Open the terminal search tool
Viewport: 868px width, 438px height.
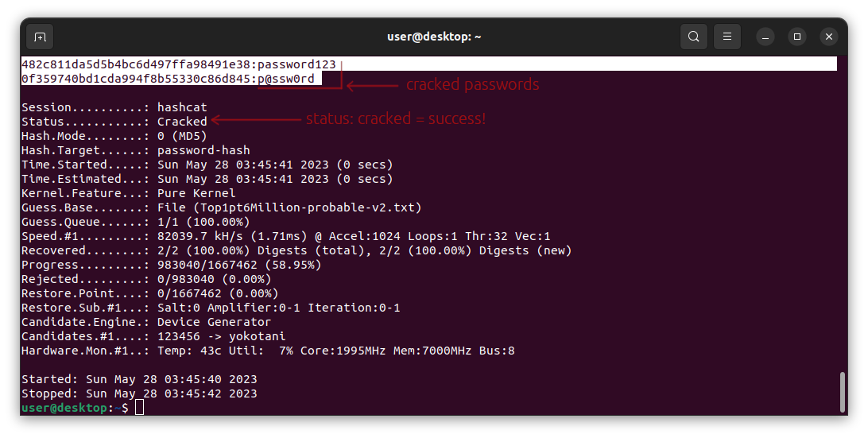(694, 37)
